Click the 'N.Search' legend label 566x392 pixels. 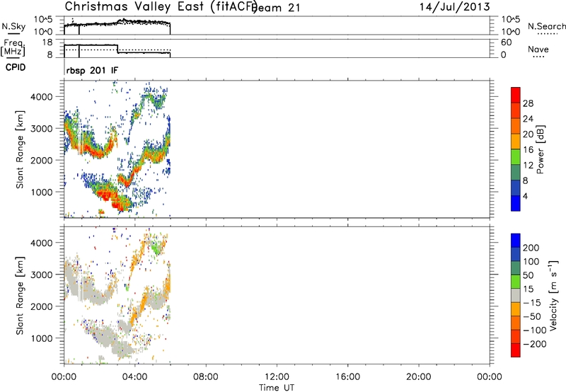(x=547, y=26)
